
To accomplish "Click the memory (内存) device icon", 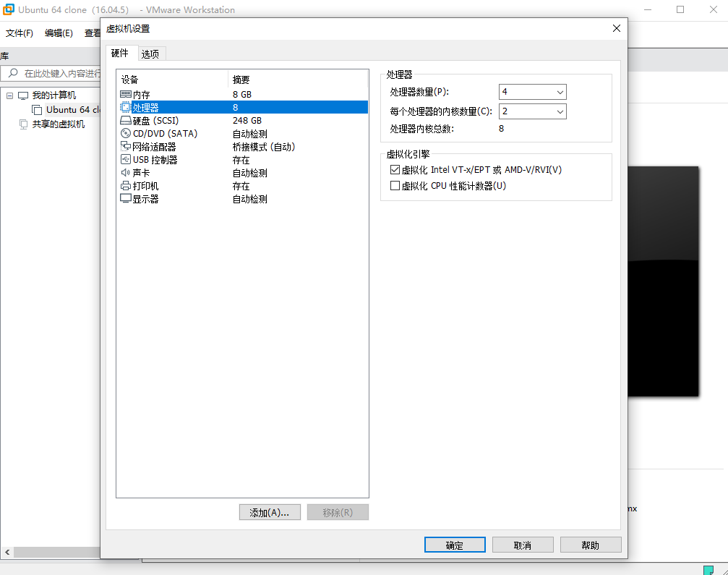I will tap(125, 94).
